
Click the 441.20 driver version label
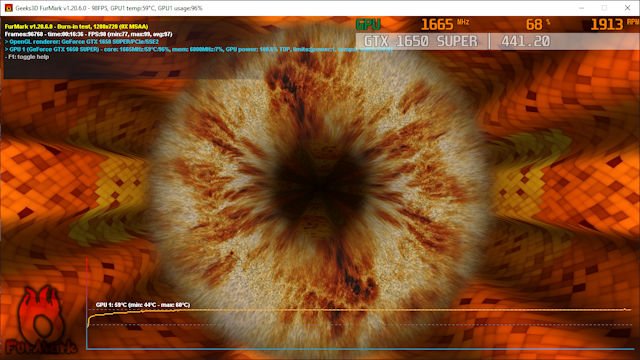[x=525, y=41]
